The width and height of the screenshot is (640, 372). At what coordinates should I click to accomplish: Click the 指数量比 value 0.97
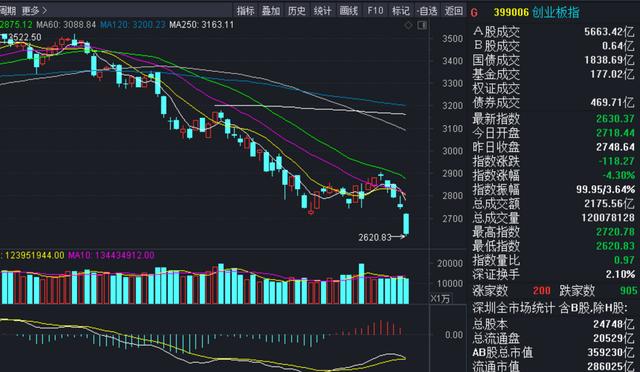624,260
